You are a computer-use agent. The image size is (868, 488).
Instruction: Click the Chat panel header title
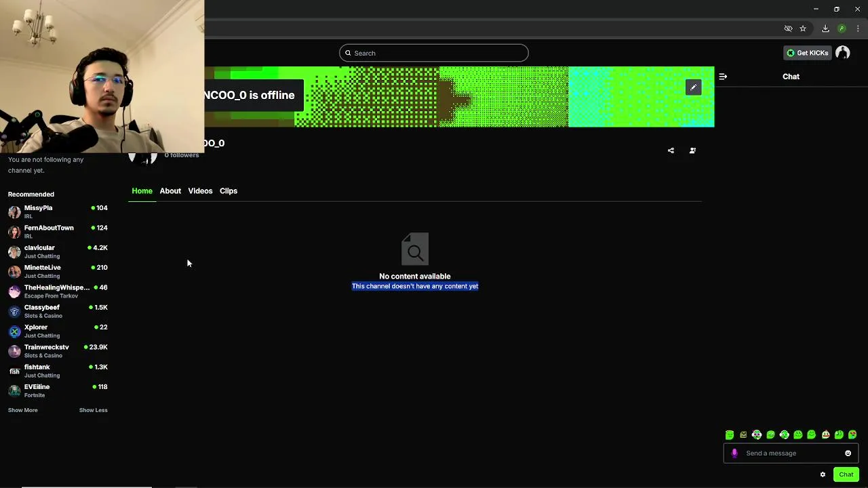tap(791, 77)
